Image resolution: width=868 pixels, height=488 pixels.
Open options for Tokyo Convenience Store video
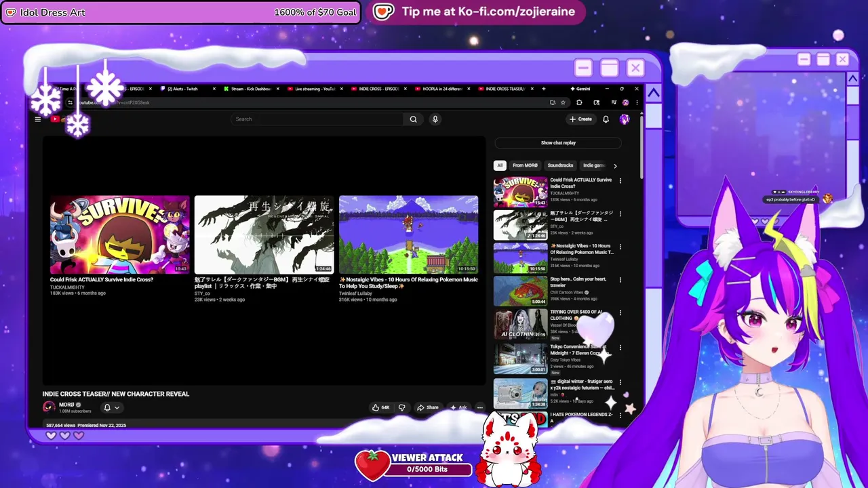(620, 348)
